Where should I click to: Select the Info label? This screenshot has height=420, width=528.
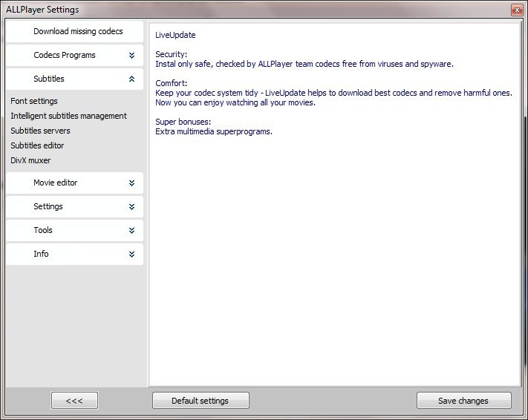tap(41, 254)
